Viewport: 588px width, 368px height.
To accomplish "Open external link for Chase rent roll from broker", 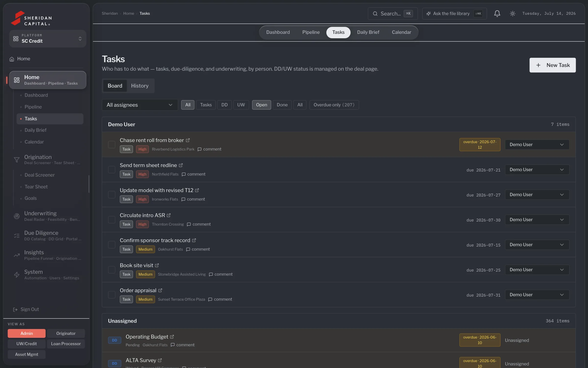I will pos(188,140).
